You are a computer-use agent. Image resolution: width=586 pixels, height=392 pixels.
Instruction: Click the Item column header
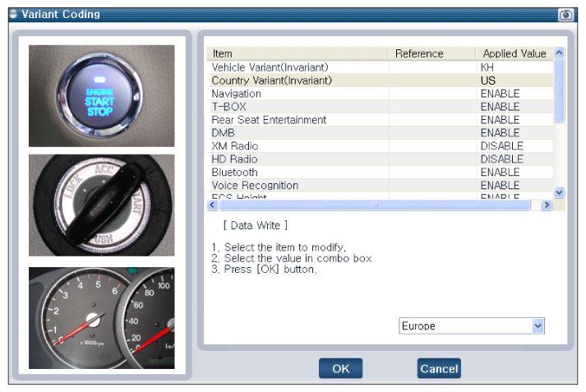point(298,53)
